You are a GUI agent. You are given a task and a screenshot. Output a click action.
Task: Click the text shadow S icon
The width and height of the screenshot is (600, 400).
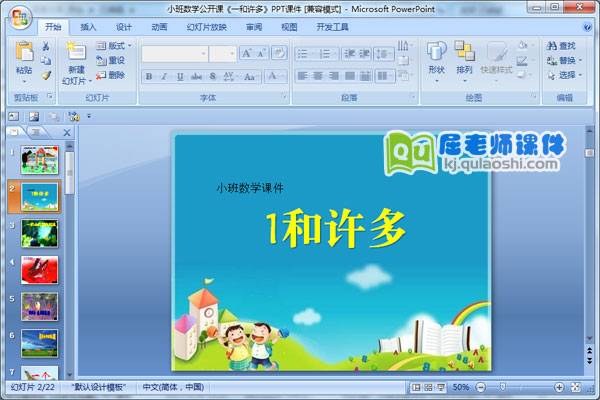pyautogui.click(x=213, y=76)
